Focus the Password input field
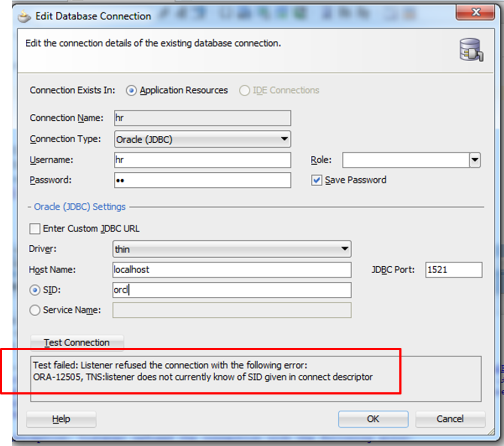504x446 pixels. click(x=203, y=180)
